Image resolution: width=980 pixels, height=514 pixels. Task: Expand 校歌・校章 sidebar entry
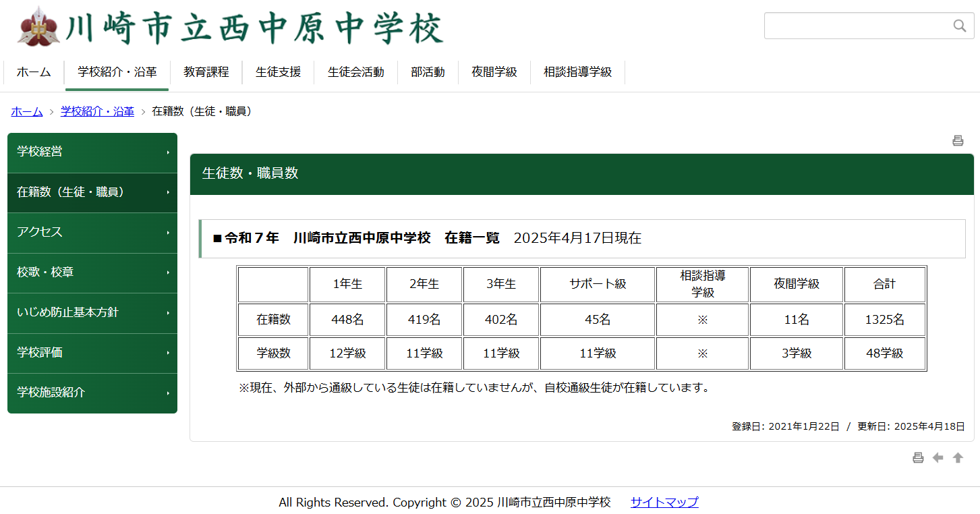click(92, 273)
